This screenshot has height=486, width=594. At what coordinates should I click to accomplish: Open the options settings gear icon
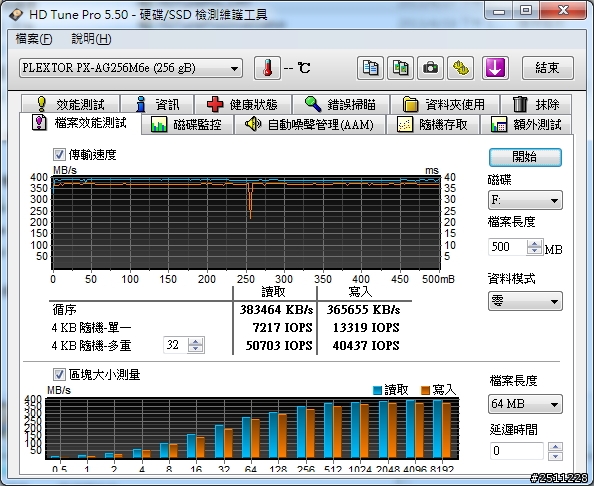tap(461, 68)
